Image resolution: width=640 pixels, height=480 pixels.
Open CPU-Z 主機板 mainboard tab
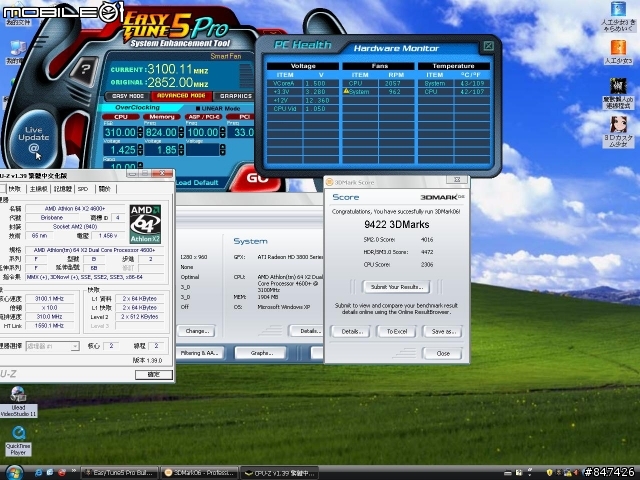[39, 189]
